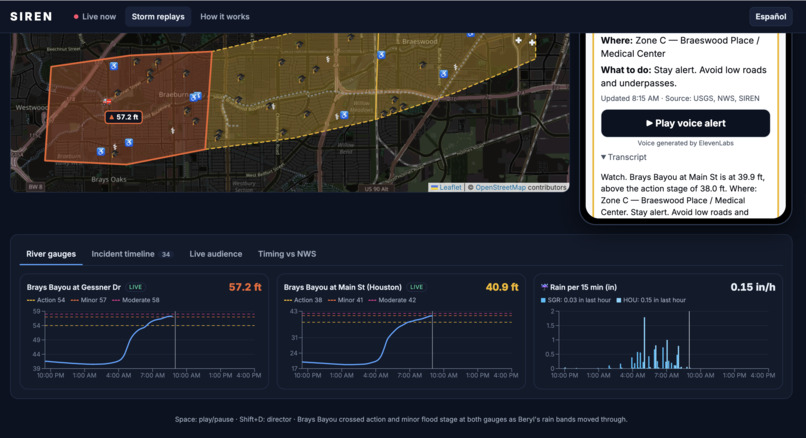Click the 34 count badge on Incident timeline
Viewport: 806px width, 438px height.
[166, 254]
